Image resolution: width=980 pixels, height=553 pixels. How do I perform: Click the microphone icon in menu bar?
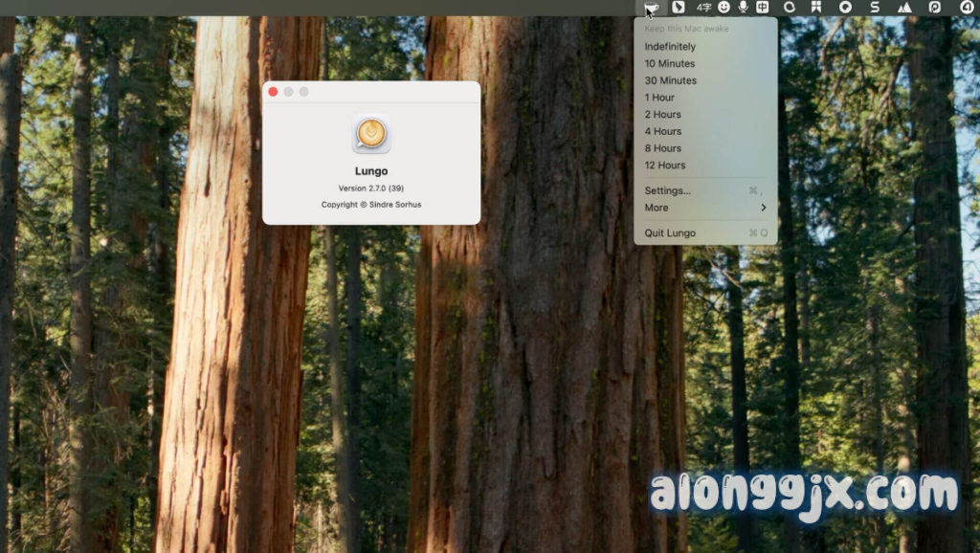(x=743, y=8)
